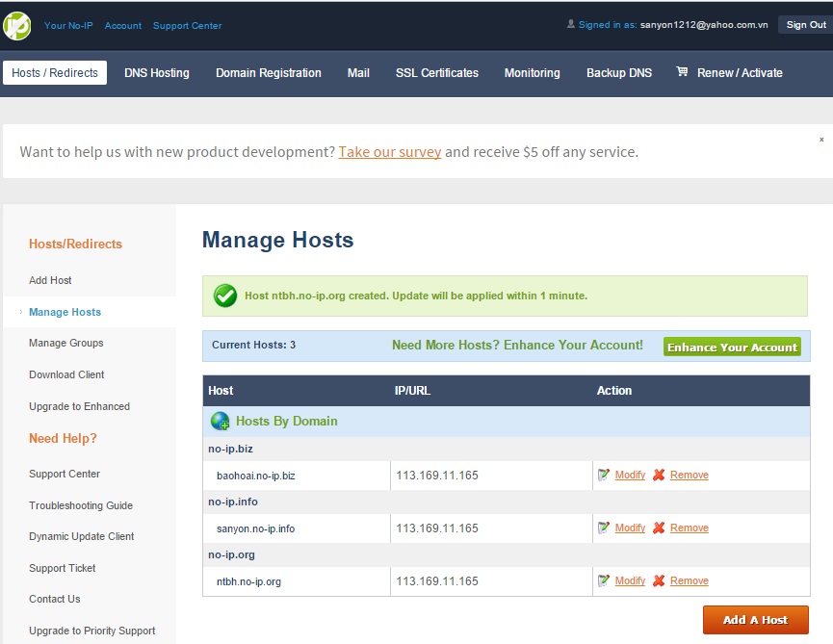The image size is (833, 644).
Task: Click Modify link for sanyon.no-ip.info
Action: [x=630, y=528]
